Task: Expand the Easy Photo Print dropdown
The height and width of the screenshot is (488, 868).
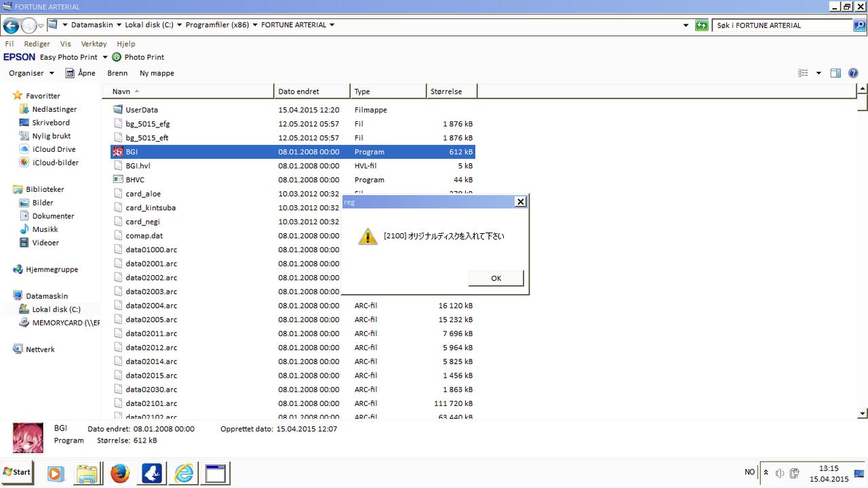Action: [x=105, y=58]
